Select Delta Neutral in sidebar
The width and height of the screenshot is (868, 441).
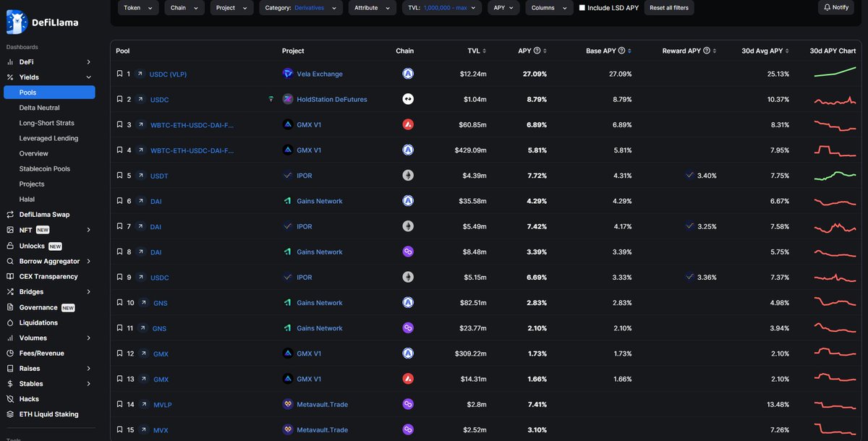[x=40, y=108]
